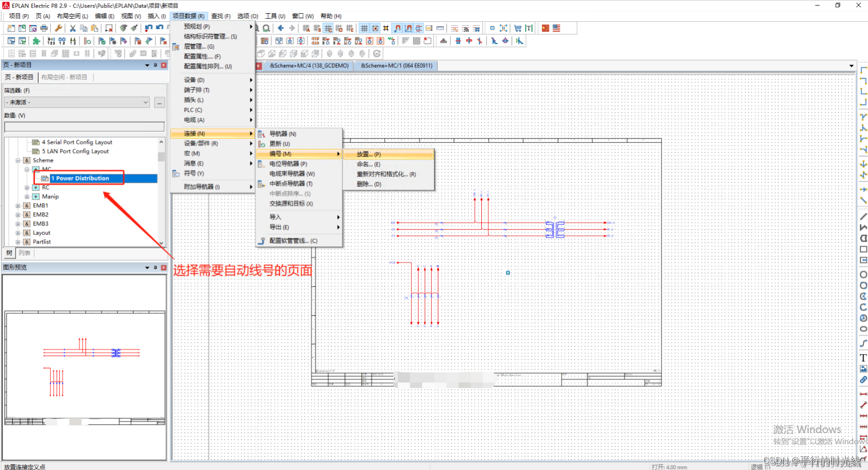Click 放置... in the 编号 submenu
Image resolution: width=868 pixels, height=470 pixels.
[388, 154]
